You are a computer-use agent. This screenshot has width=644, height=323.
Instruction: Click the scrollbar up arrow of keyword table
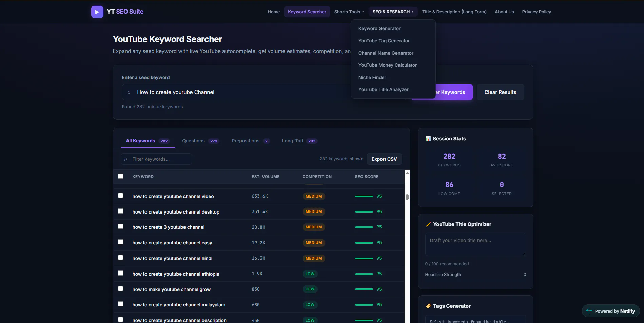[x=407, y=173]
